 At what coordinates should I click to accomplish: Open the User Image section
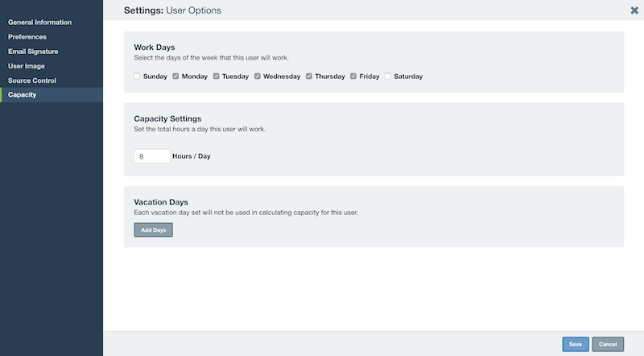coord(27,66)
